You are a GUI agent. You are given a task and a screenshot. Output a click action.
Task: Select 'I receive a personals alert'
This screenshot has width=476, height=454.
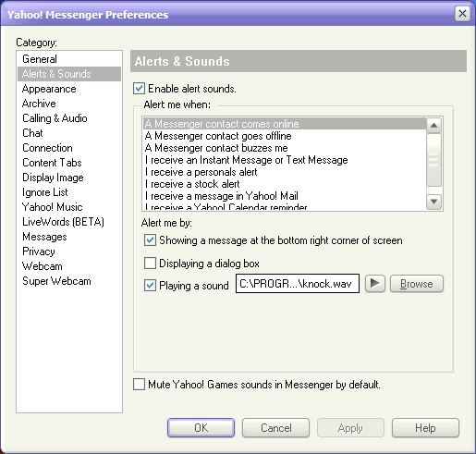(x=285, y=172)
